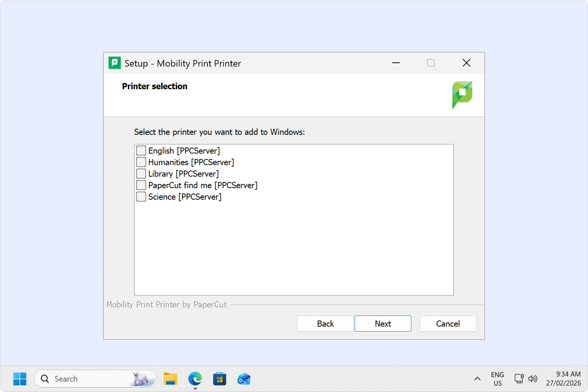This screenshot has width=588, height=392.
Task: Tick the Science [PPCServer] checkbox
Action: point(141,197)
